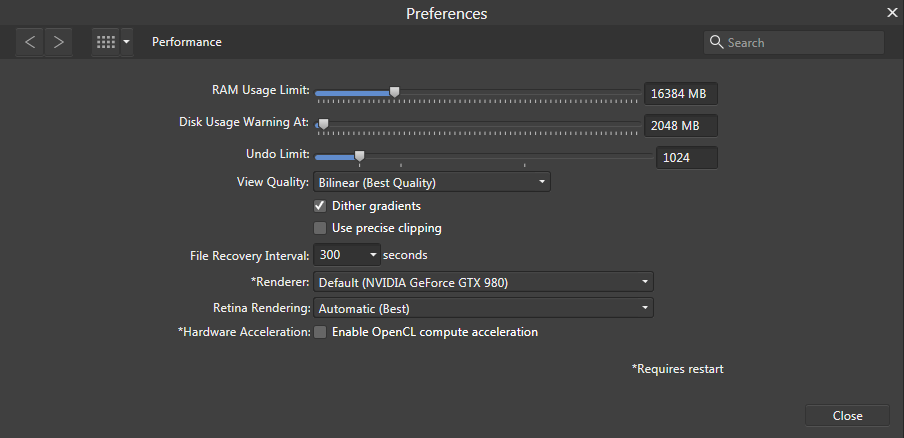904x438 pixels.
Task: Edit the 16384 MB RAM value field
Action: click(x=681, y=93)
